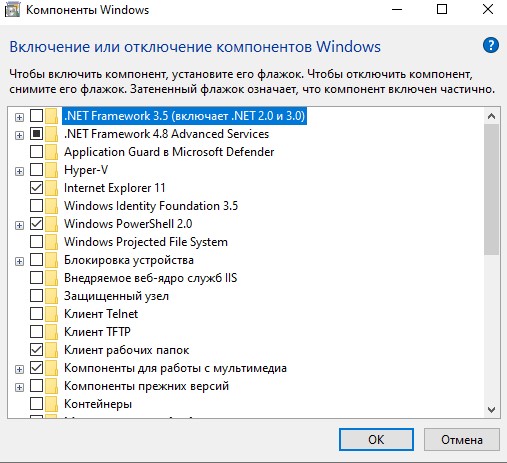507x463 pixels.
Task: Enable the Клиент Telnet checkbox
Action: pos(36,314)
